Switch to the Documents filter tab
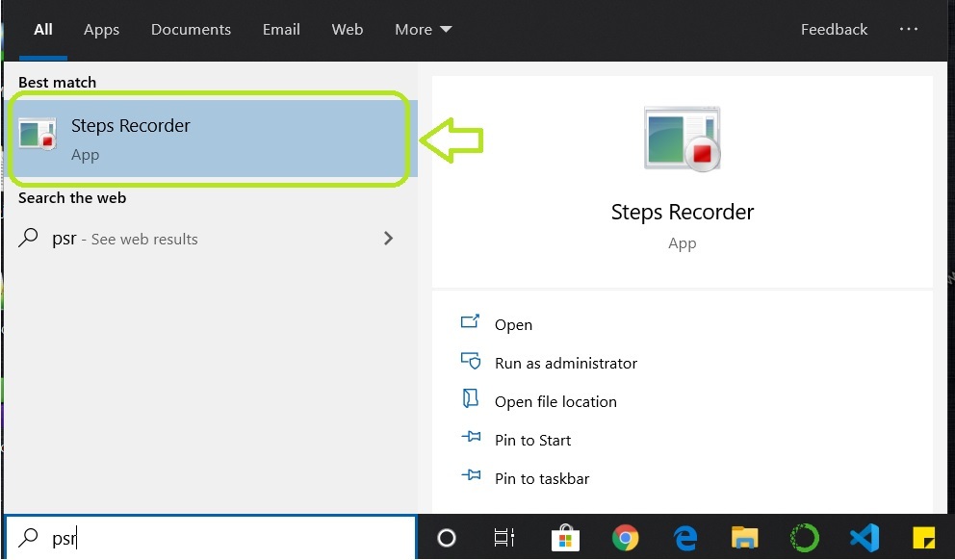955x560 pixels. [x=191, y=30]
